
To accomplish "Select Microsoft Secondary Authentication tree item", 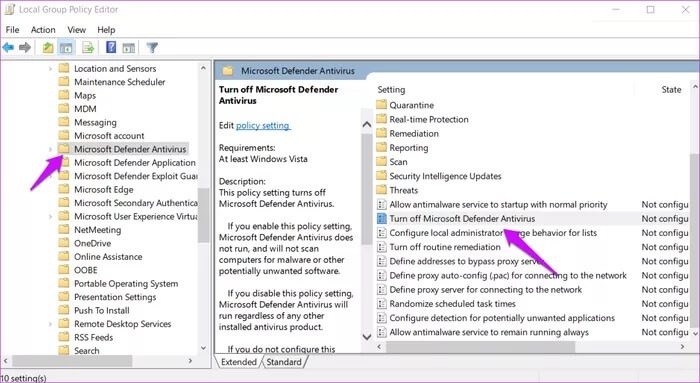I will tap(136, 203).
